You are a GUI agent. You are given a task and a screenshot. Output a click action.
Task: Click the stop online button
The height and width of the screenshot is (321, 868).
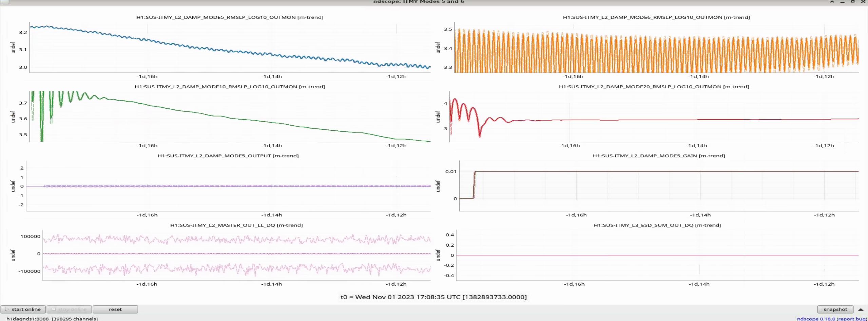click(69, 309)
